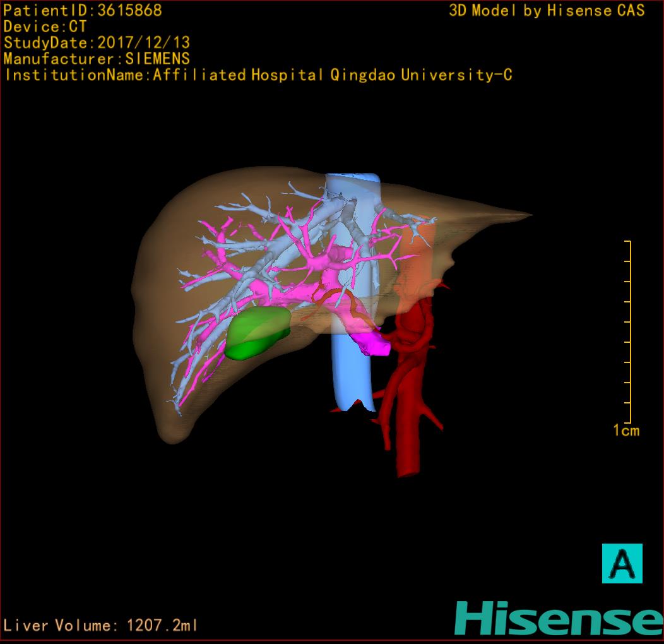
Task: Click the magenta portal vein trunk
Action: tap(373, 343)
